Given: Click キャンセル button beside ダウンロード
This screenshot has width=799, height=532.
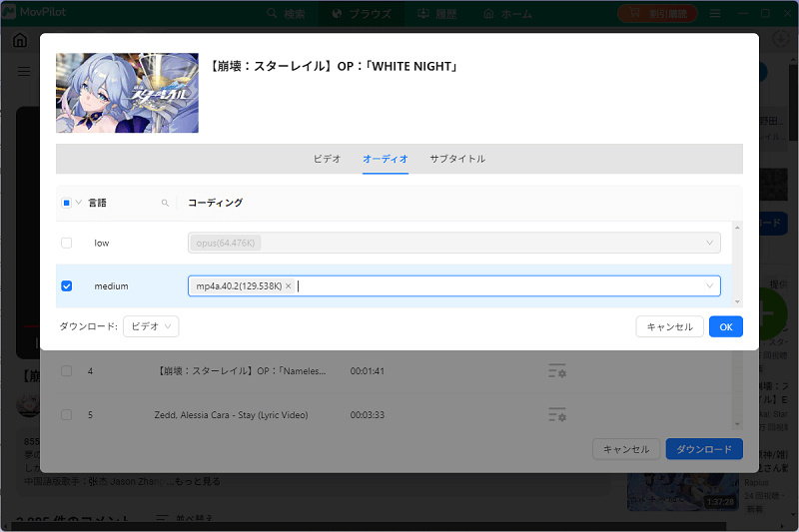Looking at the screenshot, I should pos(626,449).
